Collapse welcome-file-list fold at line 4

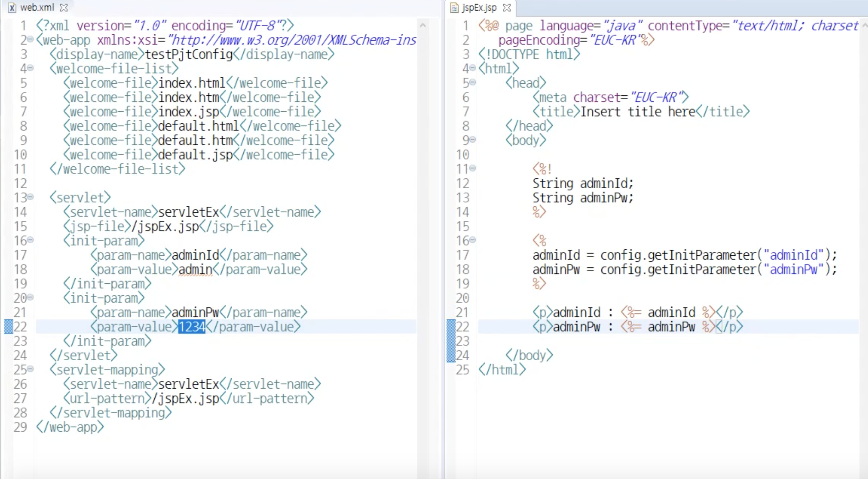[x=31, y=68]
